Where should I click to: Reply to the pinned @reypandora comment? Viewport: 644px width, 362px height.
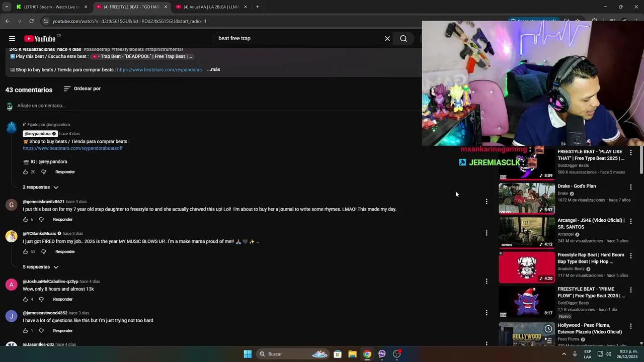[65, 172]
